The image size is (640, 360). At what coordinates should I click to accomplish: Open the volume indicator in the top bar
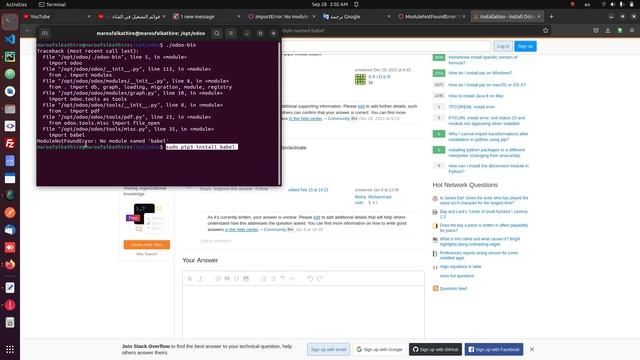[612, 4]
